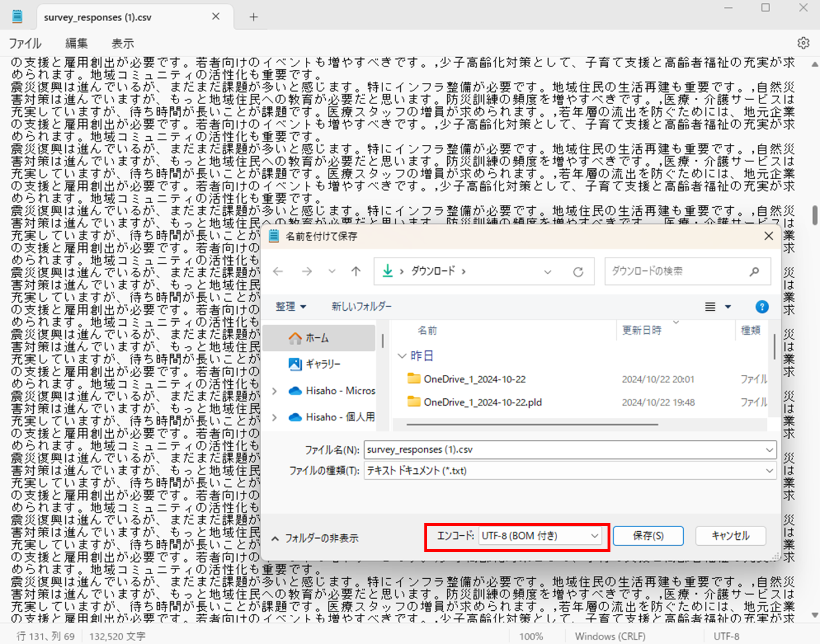Open recent locations chevron in dialog
Viewport: 820px width, 644px height.
[x=332, y=271]
